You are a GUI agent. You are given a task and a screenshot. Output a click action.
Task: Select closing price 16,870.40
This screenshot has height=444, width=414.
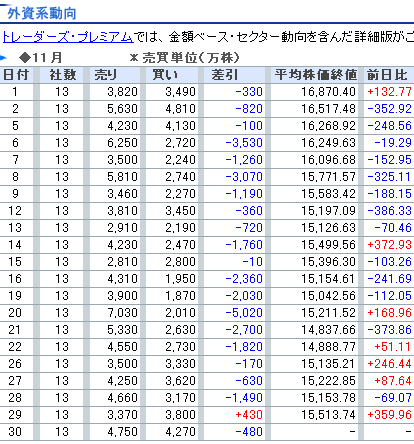(328, 92)
